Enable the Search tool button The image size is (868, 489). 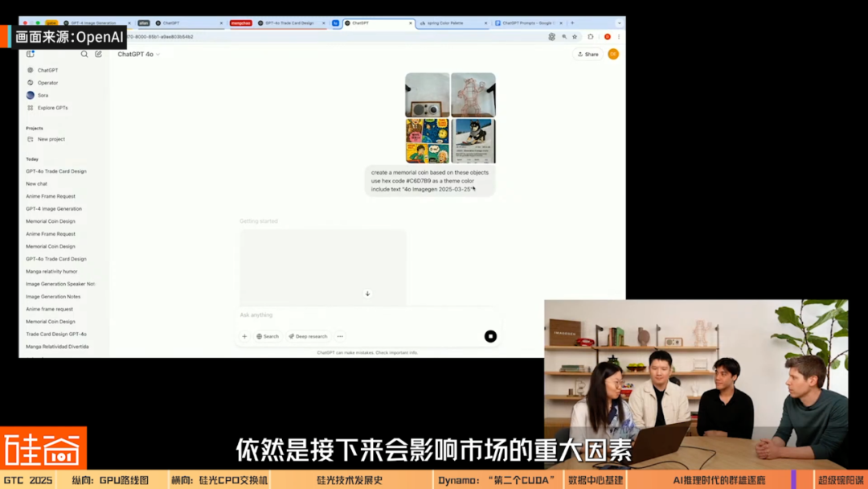(268, 336)
